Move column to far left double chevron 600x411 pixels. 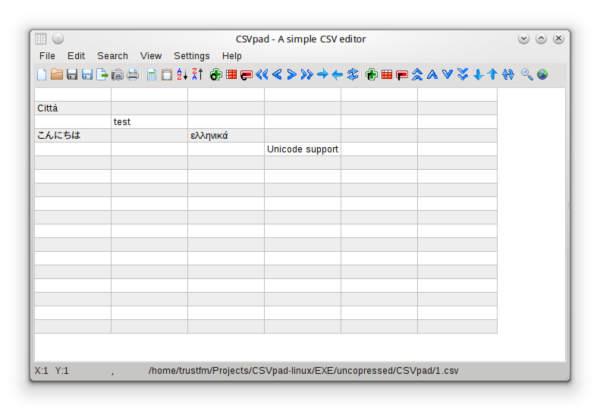click(262, 74)
